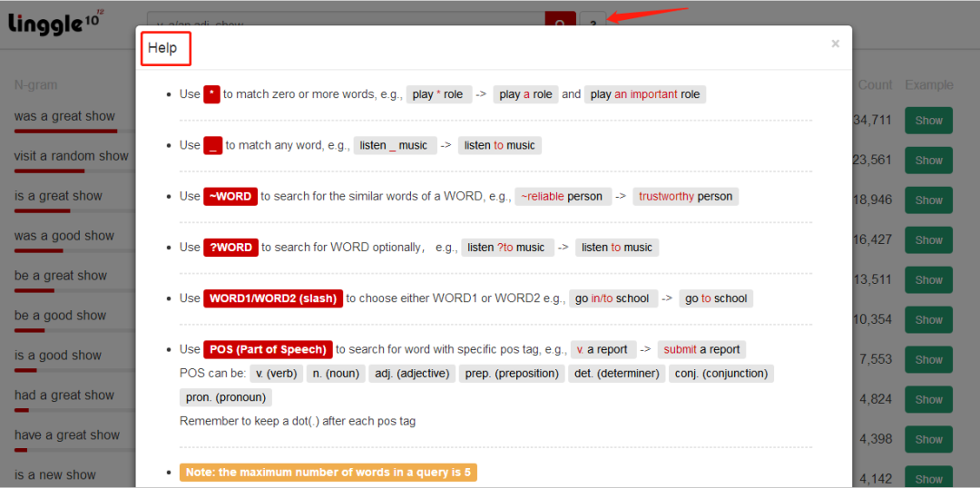The width and height of the screenshot is (980, 488).
Task: Click the 'is a new show' n-gram
Action: 54,475
